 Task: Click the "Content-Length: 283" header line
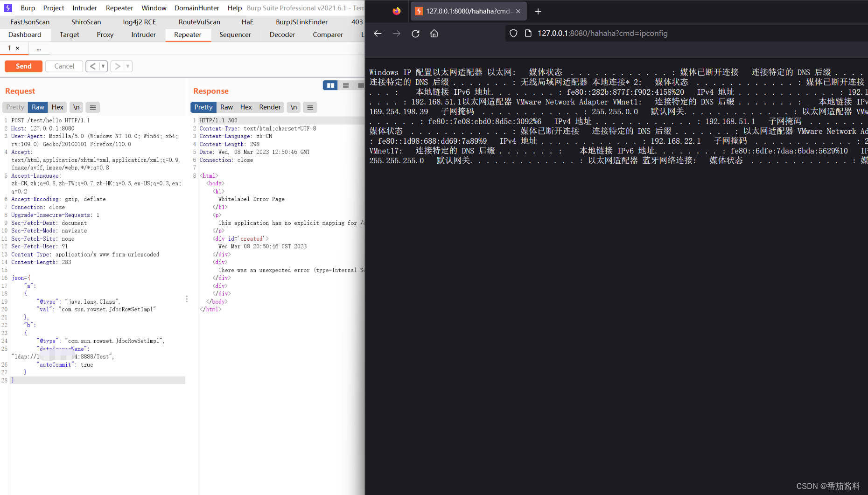pos(42,262)
